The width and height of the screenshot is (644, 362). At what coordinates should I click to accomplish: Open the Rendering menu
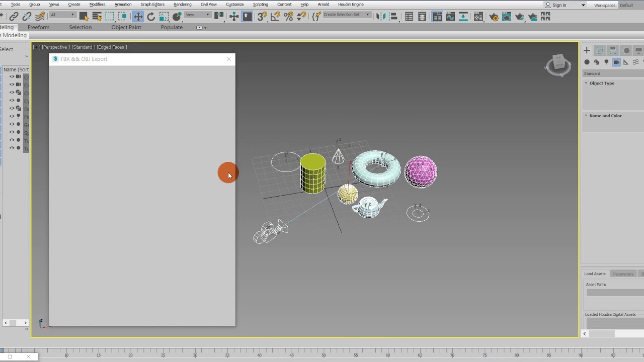point(182,5)
